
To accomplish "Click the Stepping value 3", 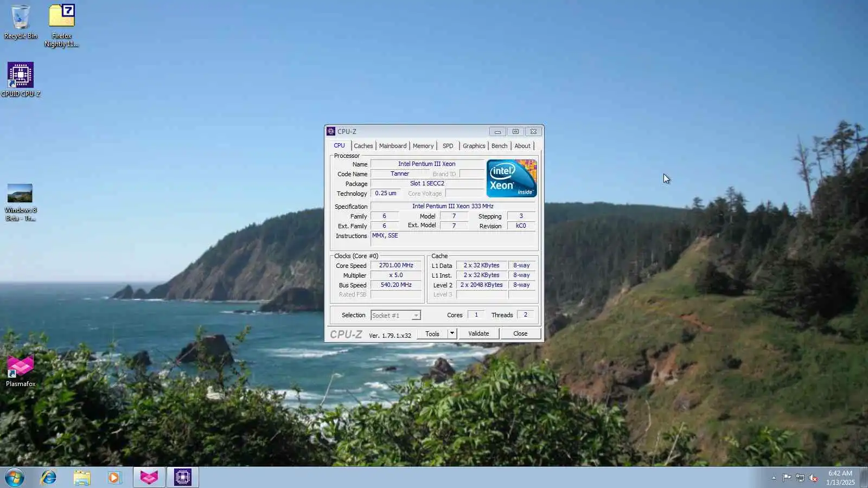I will pyautogui.click(x=521, y=216).
